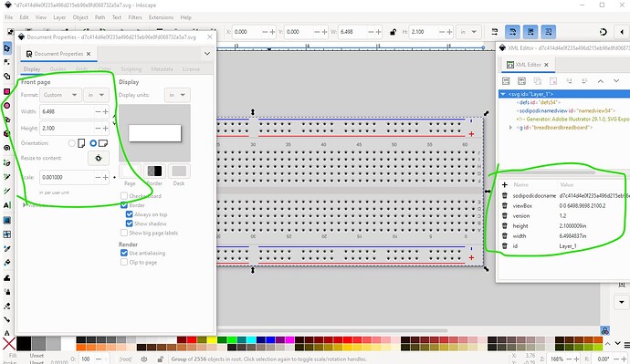Select the arrow selector tool
The height and width of the screenshot is (364, 630).
point(7,48)
